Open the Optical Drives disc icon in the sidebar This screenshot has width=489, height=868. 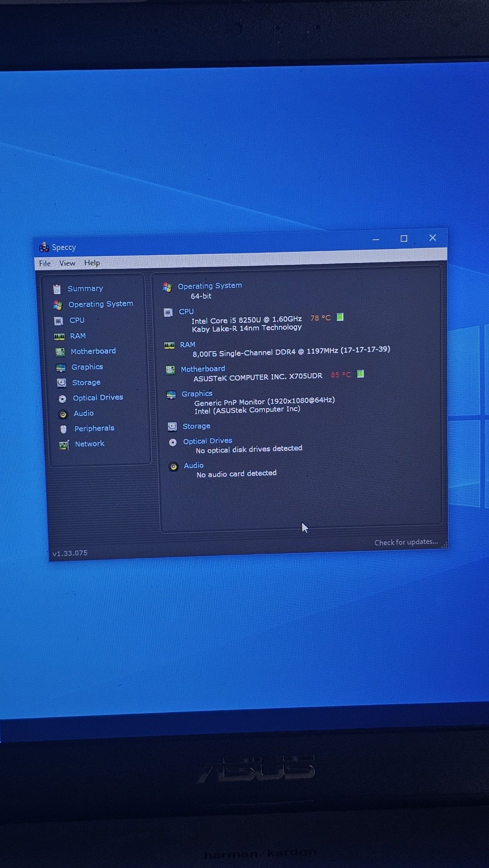click(63, 399)
